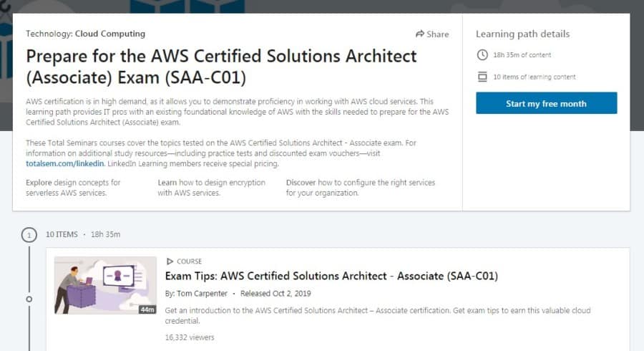Click the 'Technology:' label text
Viewport: 644px width, 351px height.
pyautogui.click(x=49, y=34)
